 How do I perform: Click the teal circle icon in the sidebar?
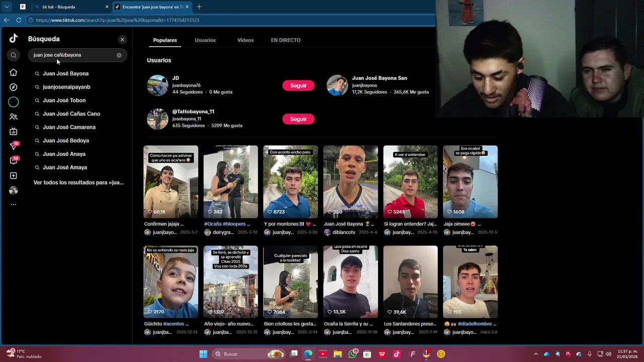tap(14, 102)
